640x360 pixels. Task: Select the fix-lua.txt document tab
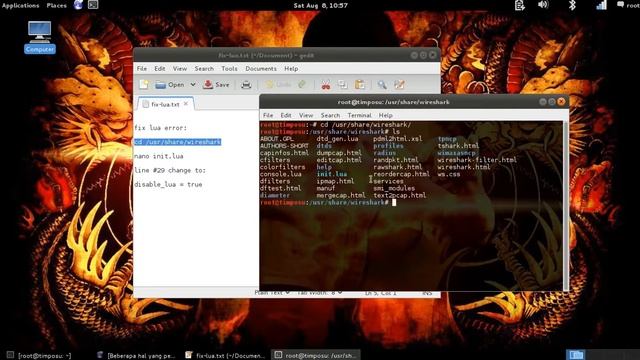point(165,104)
